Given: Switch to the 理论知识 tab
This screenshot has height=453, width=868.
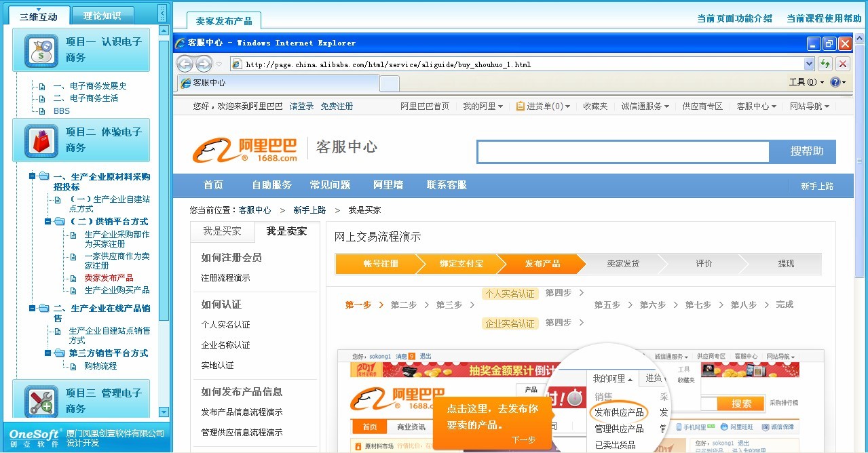Looking at the screenshot, I should point(102,16).
